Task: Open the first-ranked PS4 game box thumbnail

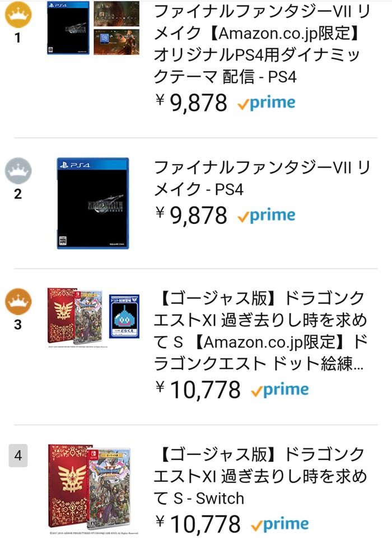Action: click(68, 27)
